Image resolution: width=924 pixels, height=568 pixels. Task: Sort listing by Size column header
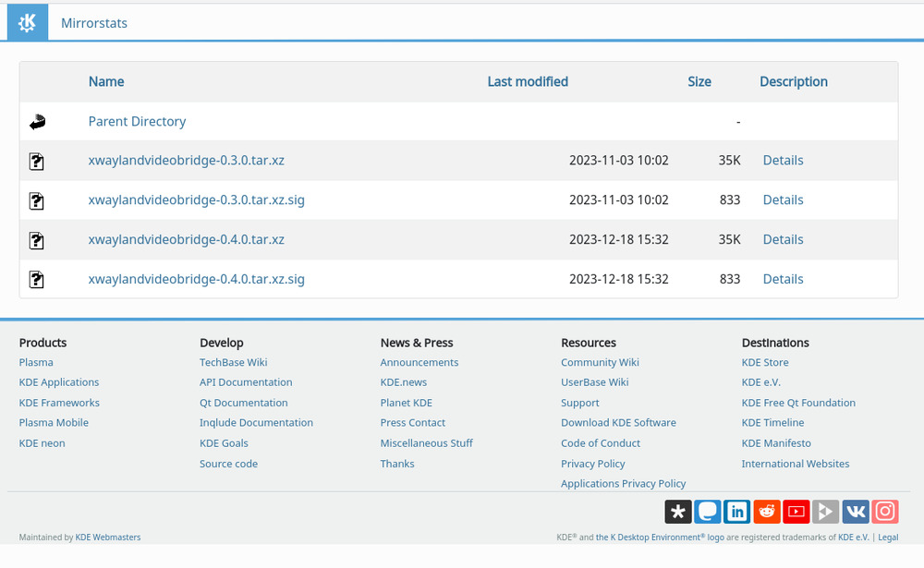point(699,81)
